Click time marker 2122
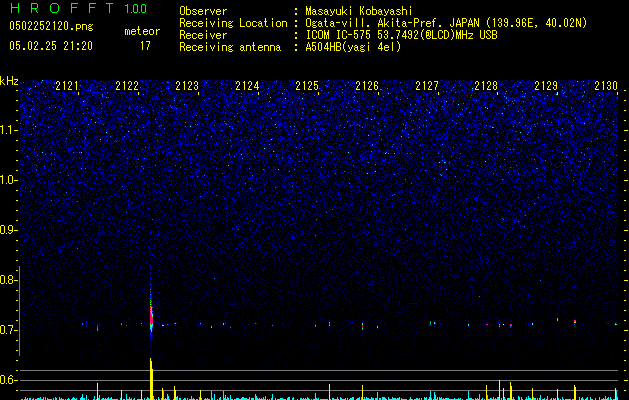The width and height of the screenshot is (629, 400). pos(127,86)
